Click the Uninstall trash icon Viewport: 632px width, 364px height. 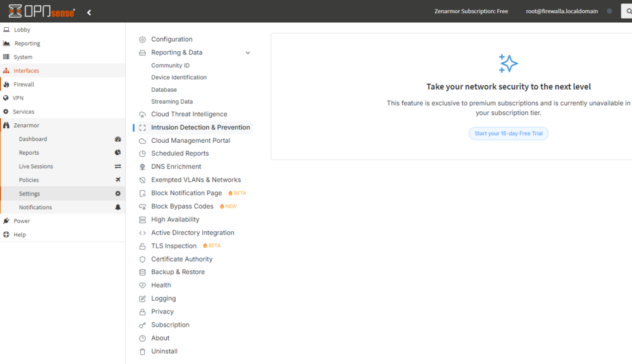(142, 352)
